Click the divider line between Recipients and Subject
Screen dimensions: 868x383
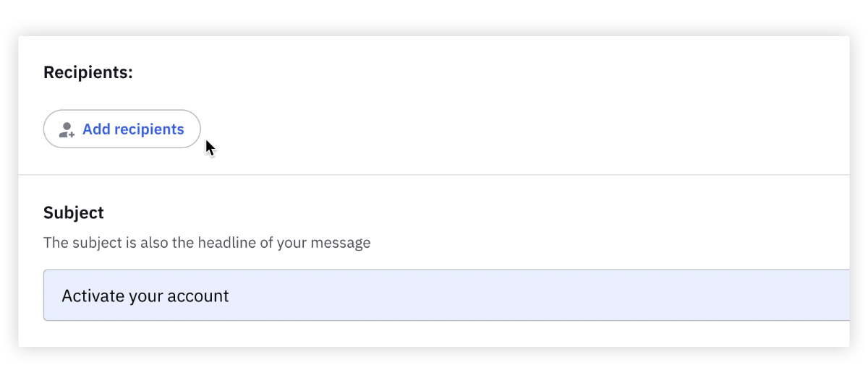[x=434, y=175]
